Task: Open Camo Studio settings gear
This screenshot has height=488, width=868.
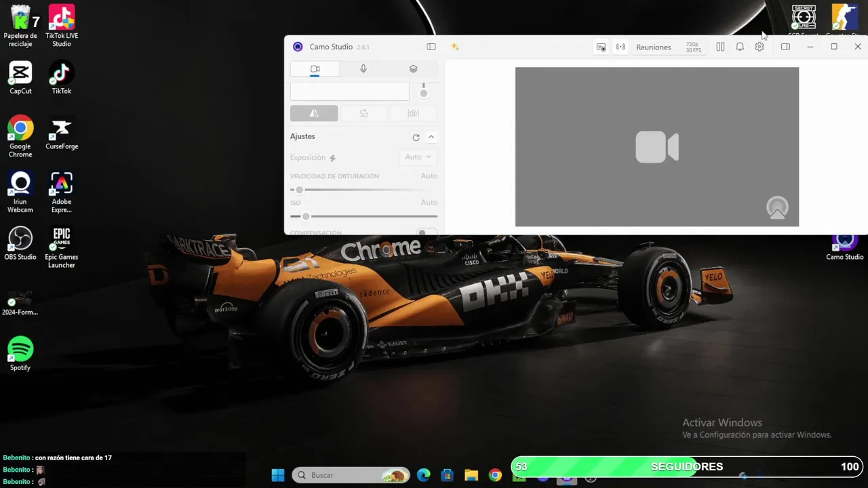Action: tap(759, 47)
